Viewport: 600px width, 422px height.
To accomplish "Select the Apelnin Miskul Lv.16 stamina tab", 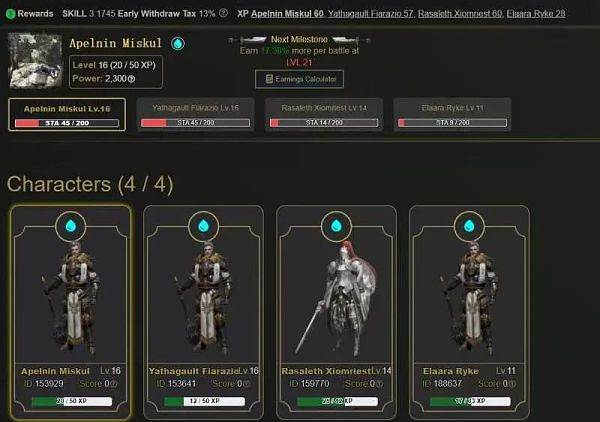I will [x=67, y=114].
